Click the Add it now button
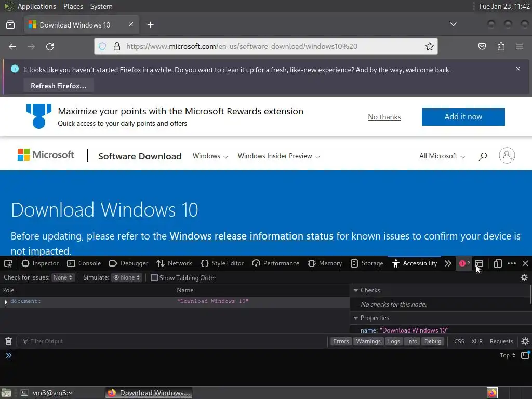The width and height of the screenshot is (532, 399). pos(463,117)
